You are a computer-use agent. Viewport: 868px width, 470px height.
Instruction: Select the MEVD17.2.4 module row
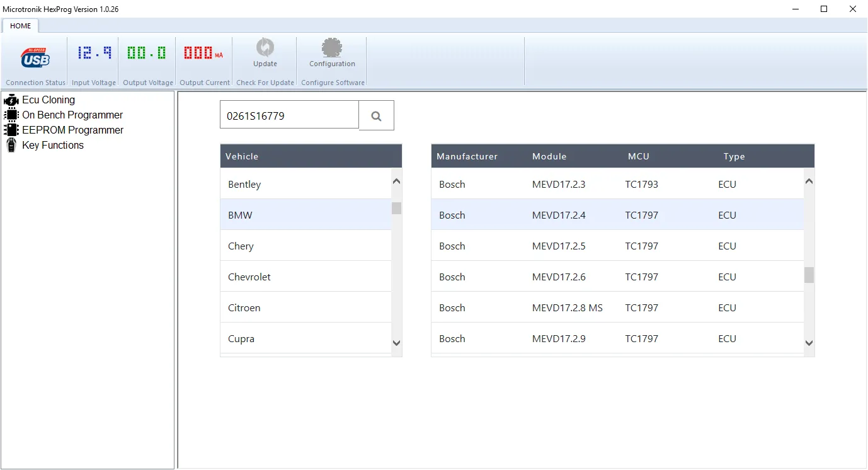(618, 215)
